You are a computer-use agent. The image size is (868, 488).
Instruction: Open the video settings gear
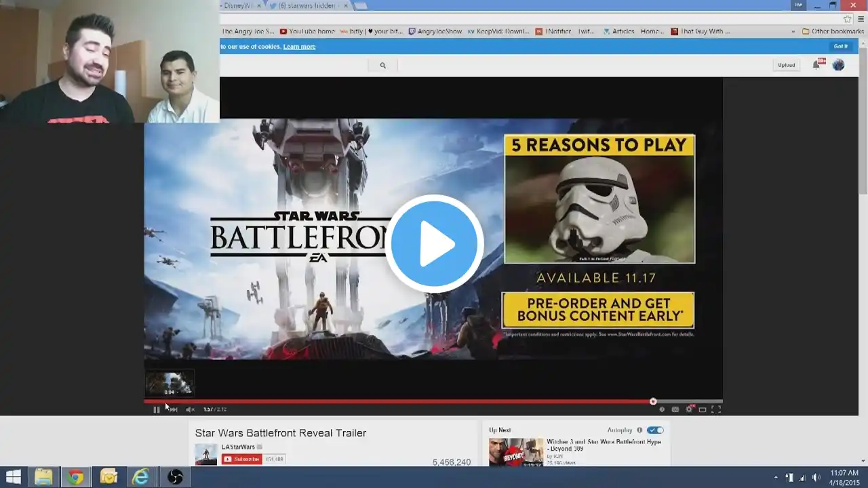tap(689, 409)
